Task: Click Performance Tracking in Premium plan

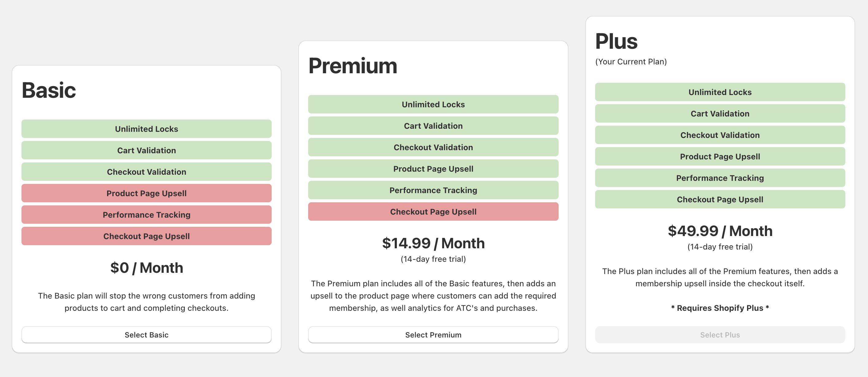Action: coord(433,190)
